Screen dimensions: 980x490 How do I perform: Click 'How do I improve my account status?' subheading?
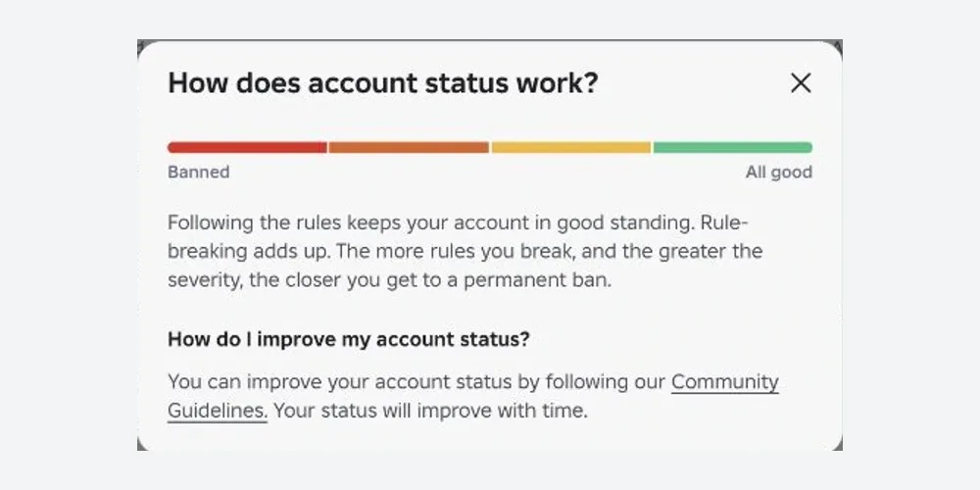pyautogui.click(x=349, y=339)
